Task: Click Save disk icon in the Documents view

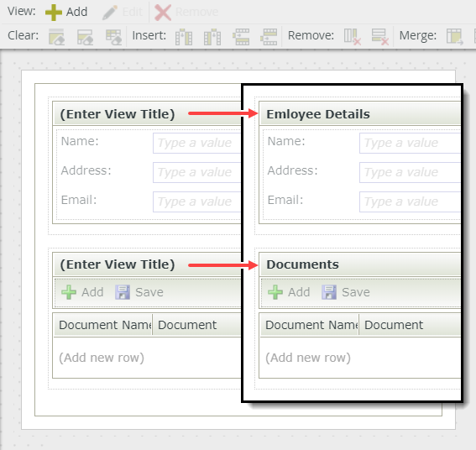Action: (x=329, y=292)
